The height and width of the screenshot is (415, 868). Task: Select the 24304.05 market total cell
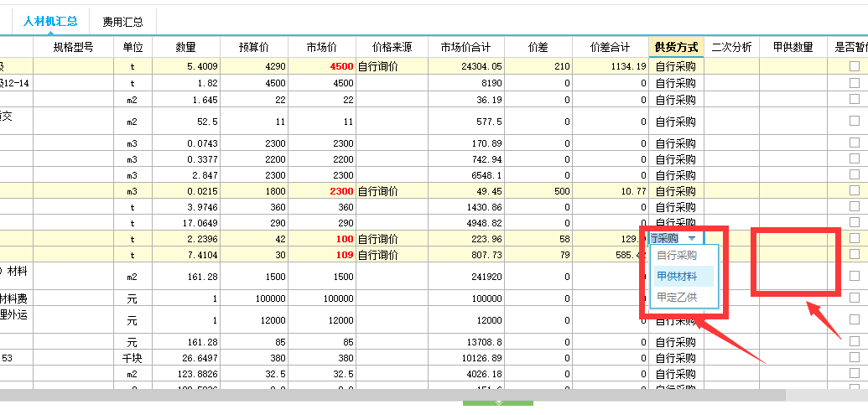pos(466,66)
